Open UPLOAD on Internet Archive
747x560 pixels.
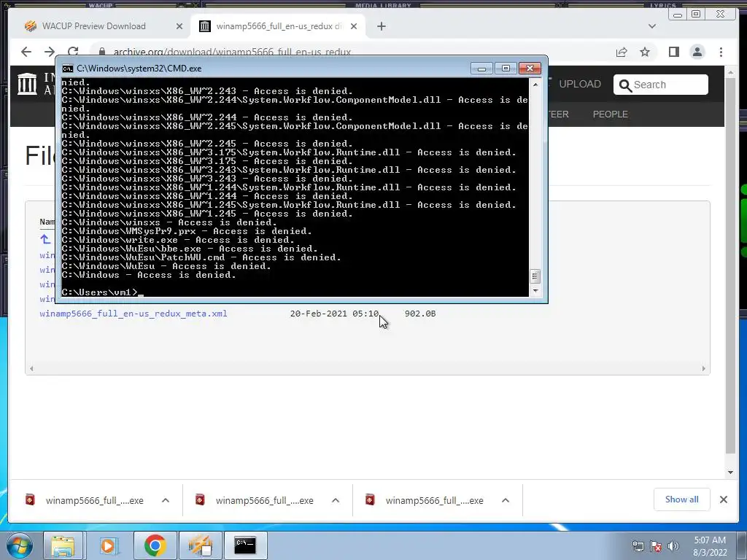580,85
